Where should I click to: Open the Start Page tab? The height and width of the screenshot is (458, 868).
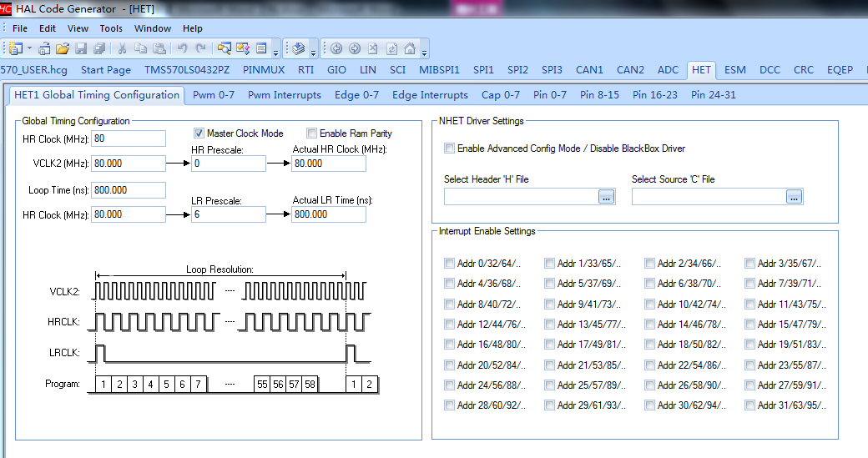(106, 70)
